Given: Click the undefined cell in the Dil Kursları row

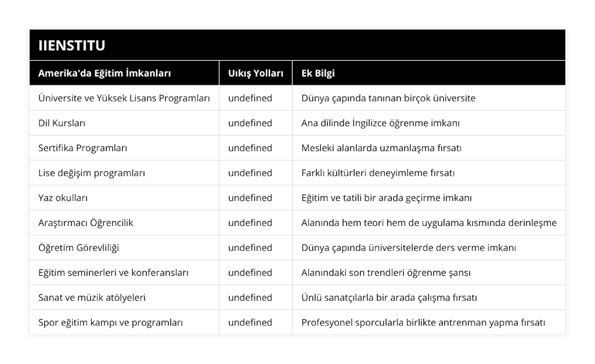Looking at the screenshot, I should click(x=250, y=123).
